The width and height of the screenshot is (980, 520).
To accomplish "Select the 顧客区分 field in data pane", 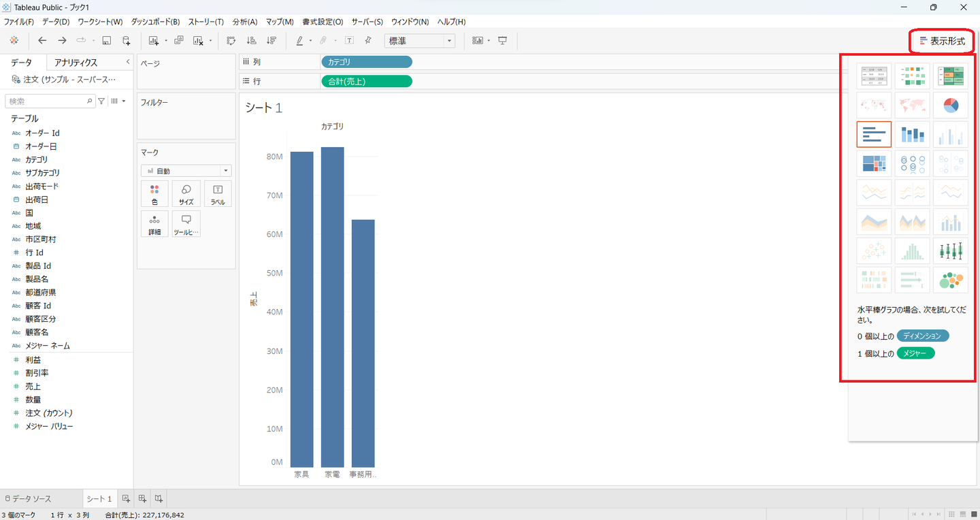I will pyautogui.click(x=41, y=319).
